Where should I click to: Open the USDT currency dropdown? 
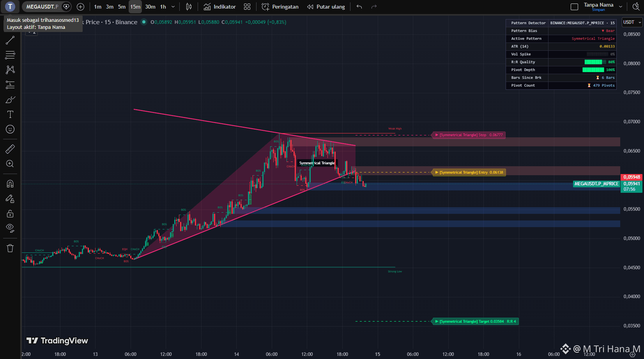click(632, 22)
